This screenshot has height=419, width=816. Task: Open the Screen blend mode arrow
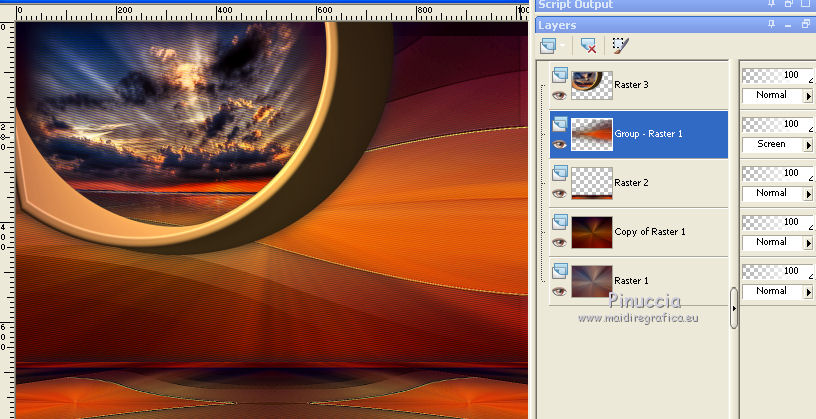(808, 145)
